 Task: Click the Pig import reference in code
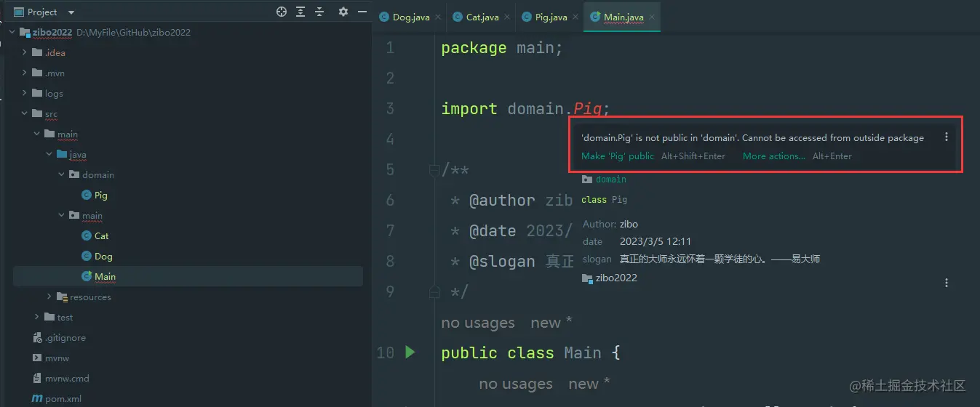588,109
